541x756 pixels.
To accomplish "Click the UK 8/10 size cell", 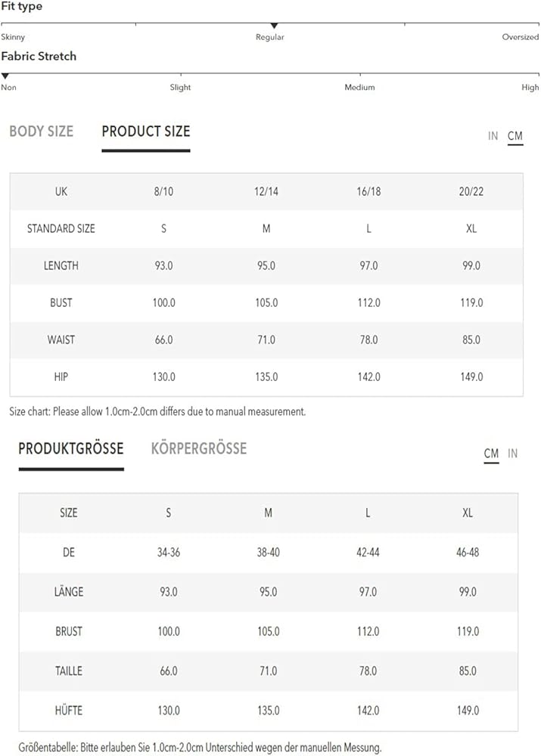I will [163, 192].
